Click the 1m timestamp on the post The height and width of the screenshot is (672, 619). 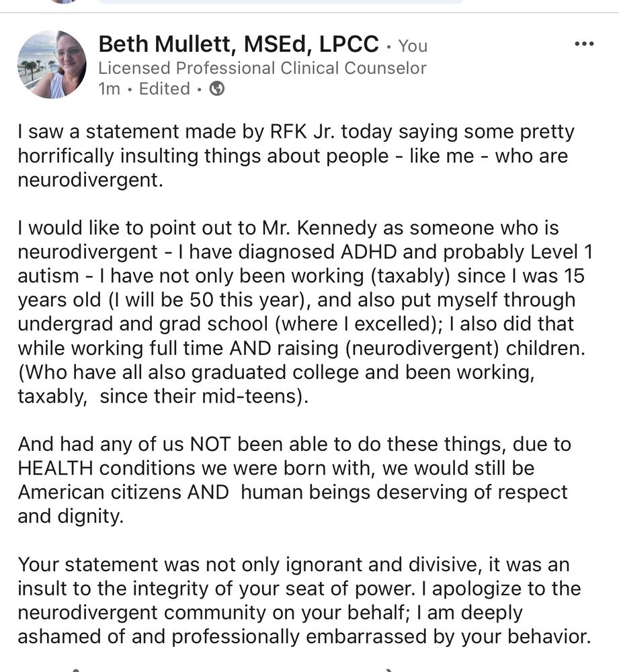tap(110, 89)
